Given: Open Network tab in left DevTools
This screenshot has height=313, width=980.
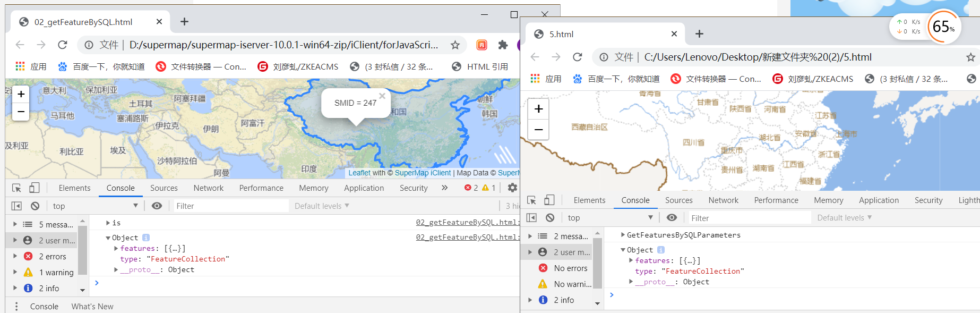Looking at the screenshot, I should (209, 188).
